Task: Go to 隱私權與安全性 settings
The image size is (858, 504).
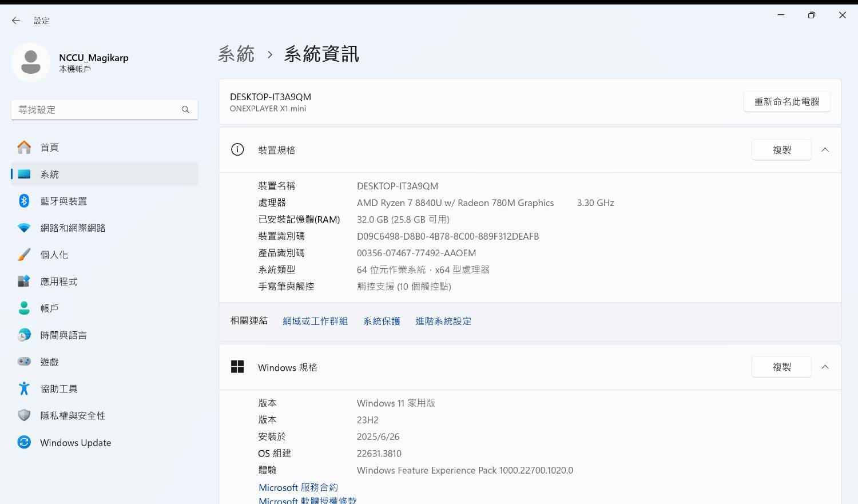Action: coord(105,415)
